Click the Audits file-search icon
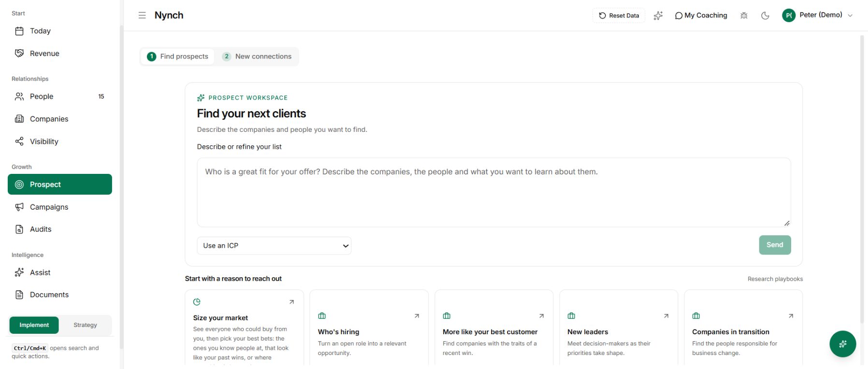868x369 pixels. coord(19,229)
